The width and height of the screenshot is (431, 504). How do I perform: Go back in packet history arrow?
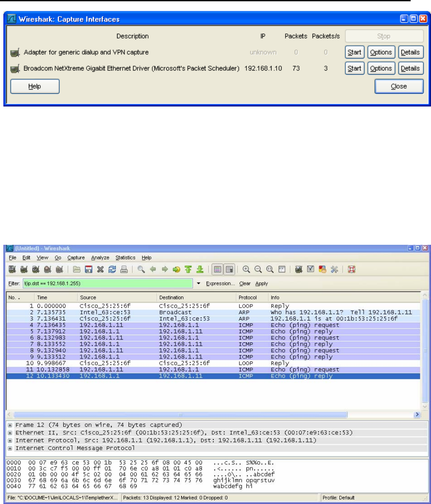point(153,269)
